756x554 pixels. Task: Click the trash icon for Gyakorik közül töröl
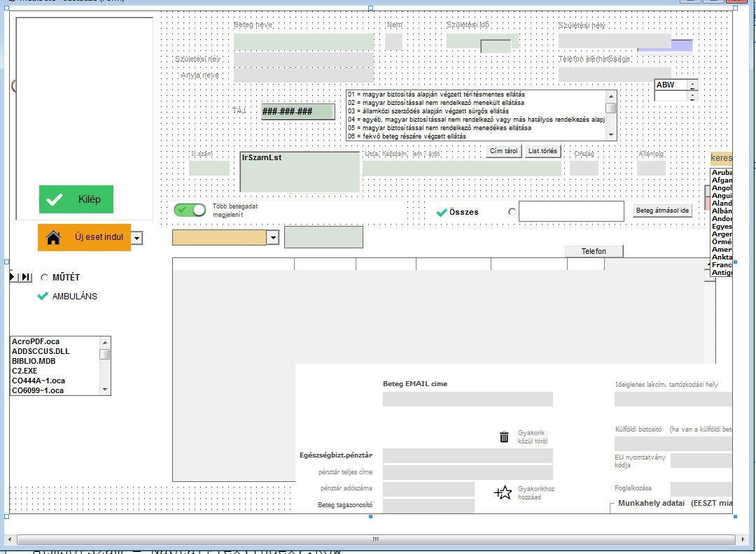coord(504,436)
